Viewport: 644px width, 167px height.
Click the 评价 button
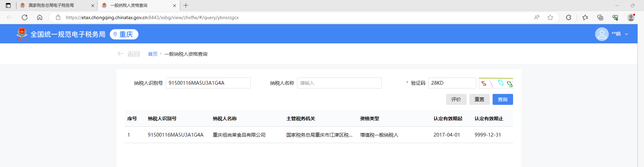456,99
